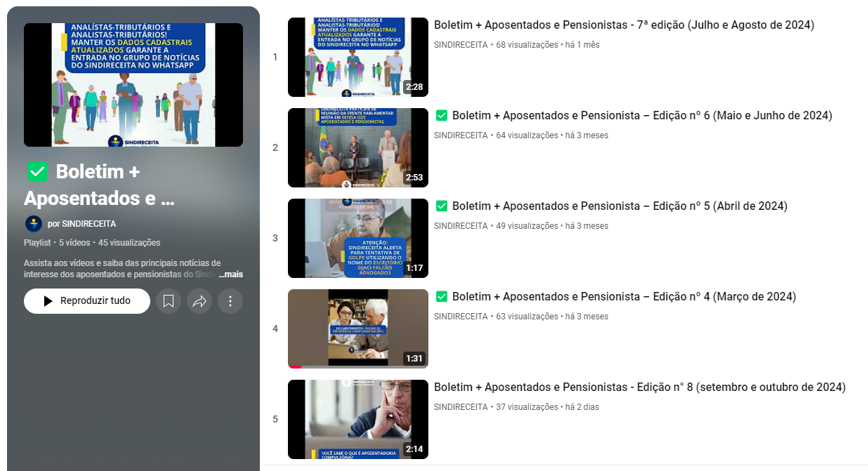The width and height of the screenshot is (868, 471).
Task: Click the green checkmark on Edição nº 4
Action: (442, 297)
